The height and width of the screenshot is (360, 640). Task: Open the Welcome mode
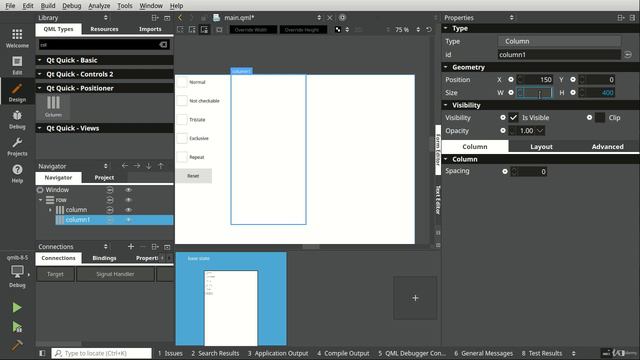(17, 38)
